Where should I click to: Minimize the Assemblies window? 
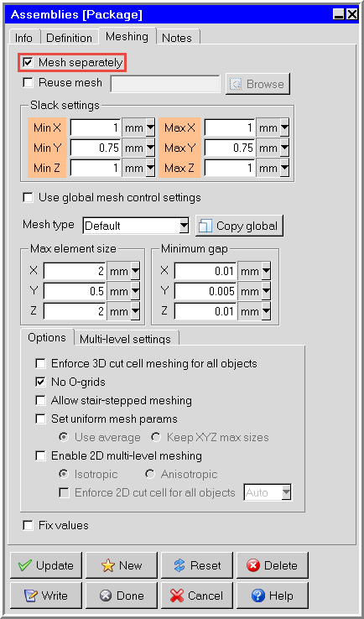(x=338, y=15)
